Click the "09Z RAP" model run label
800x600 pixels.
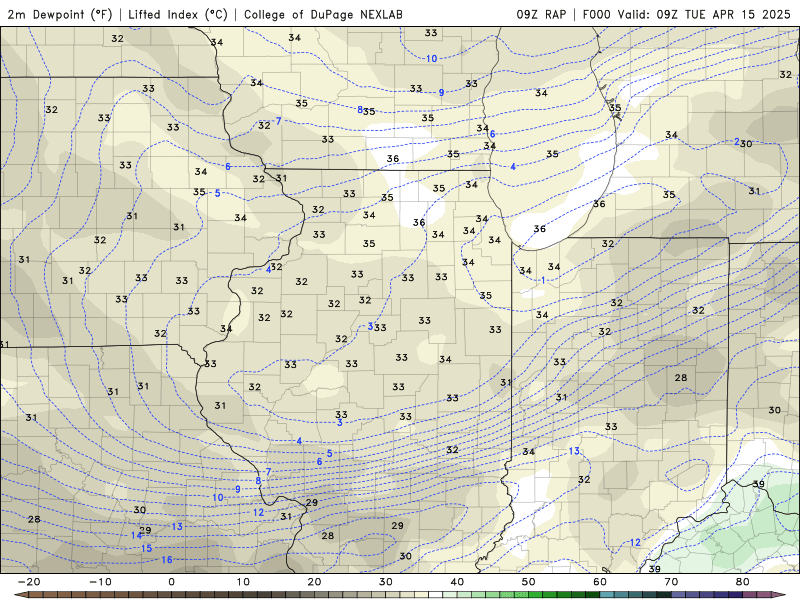click(x=541, y=14)
